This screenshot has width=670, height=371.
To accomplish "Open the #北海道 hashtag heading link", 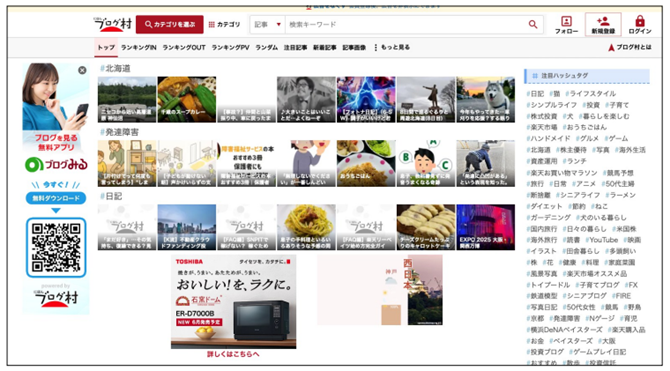I will 115,68.
